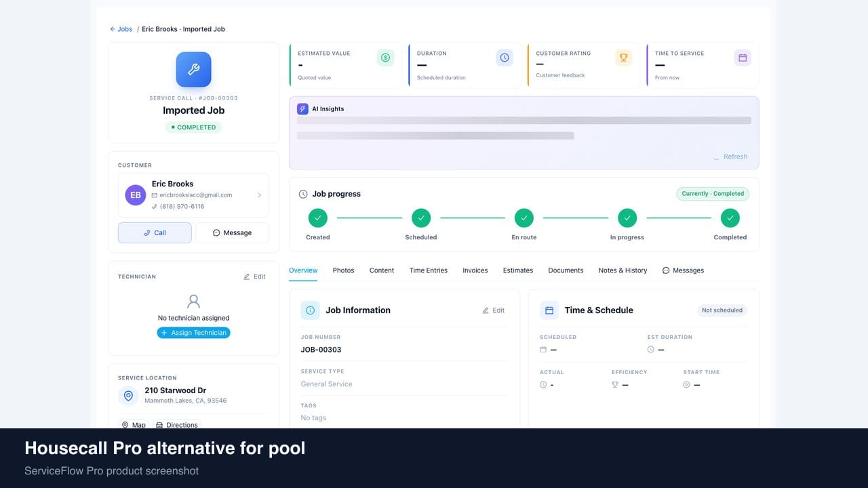
Task: Switch to the Messages tab
Action: coord(683,270)
